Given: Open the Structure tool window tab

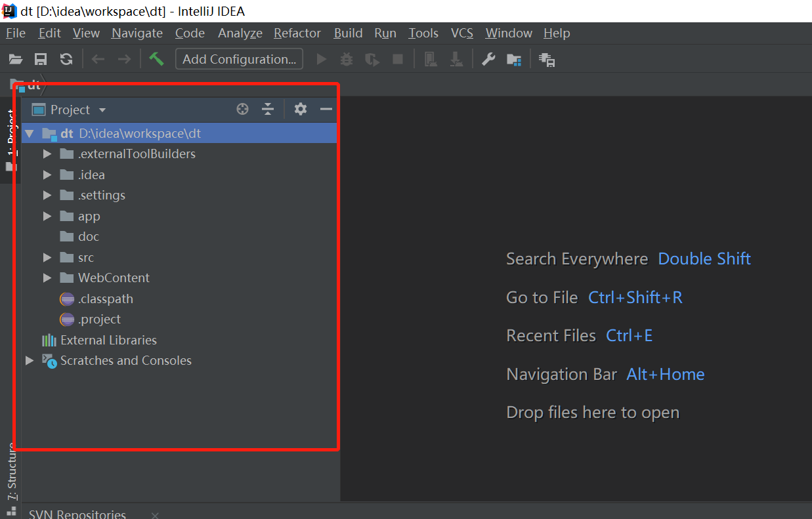Looking at the screenshot, I should pos(11,471).
